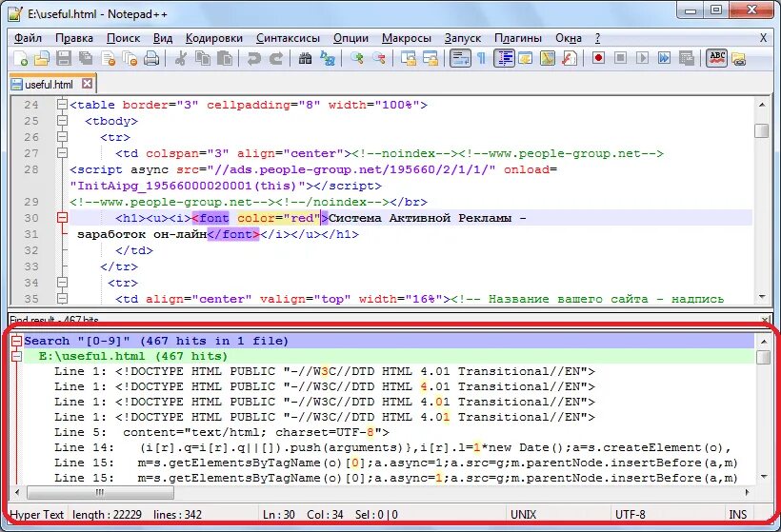Screen dimensions: 781x532
Task: Collapse the Search "[0-9]" results node
Action: (x=16, y=341)
